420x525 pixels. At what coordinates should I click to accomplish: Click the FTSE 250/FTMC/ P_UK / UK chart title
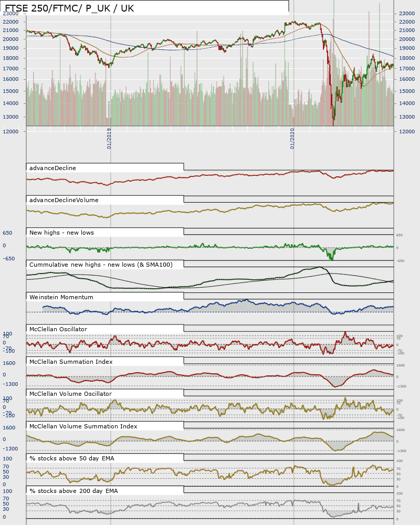[69, 8]
